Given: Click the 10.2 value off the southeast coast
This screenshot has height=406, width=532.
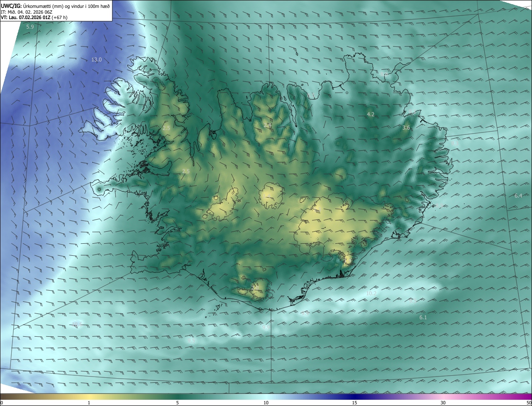Looking at the screenshot, I should click(x=371, y=293).
